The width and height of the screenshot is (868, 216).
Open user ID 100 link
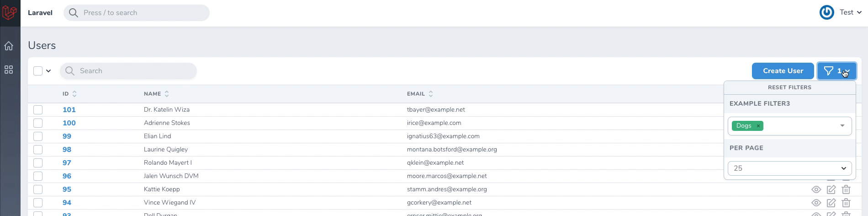[x=69, y=123]
